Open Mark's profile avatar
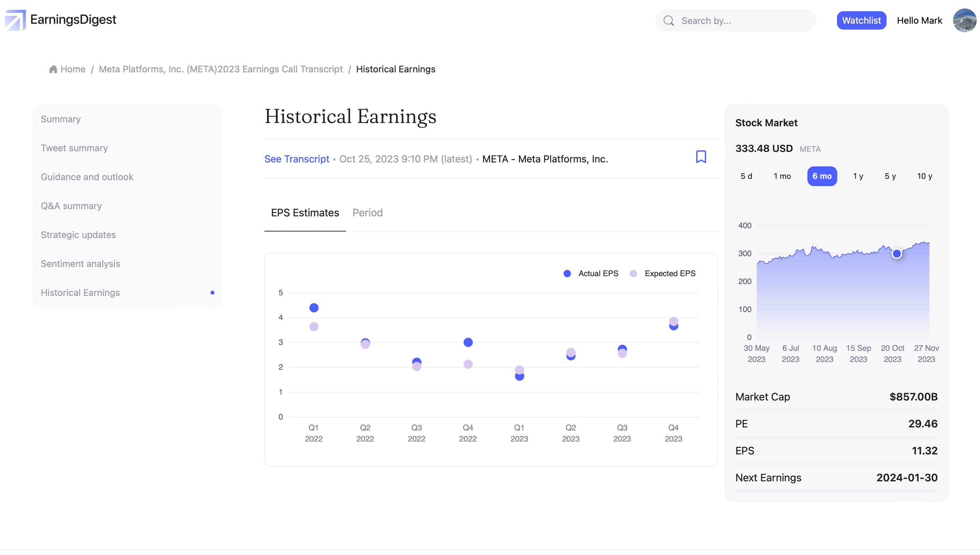Screen dimensions: 980x555 click(x=964, y=20)
